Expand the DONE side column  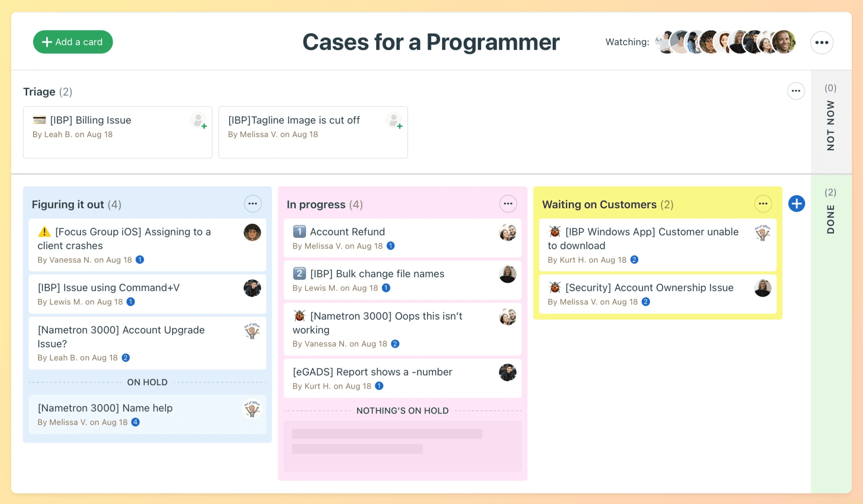[x=831, y=214]
